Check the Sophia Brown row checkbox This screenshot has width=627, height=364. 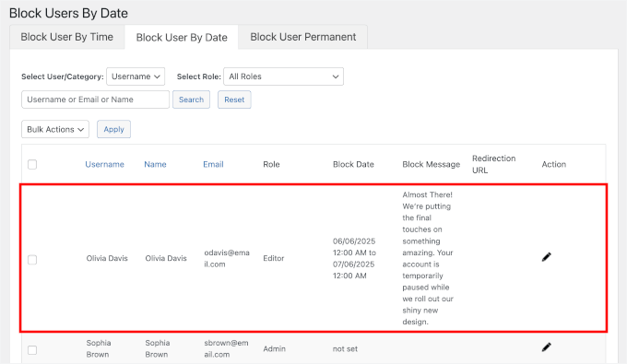pyautogui.click(x=32, y=350)
